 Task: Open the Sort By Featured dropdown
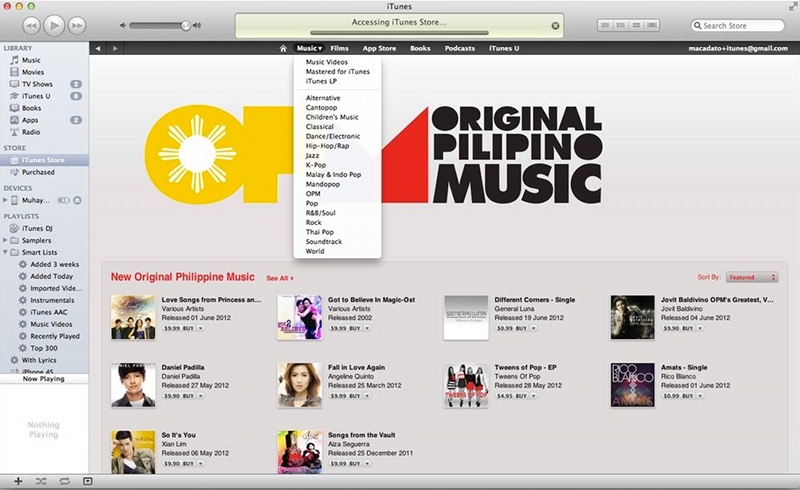click(752, 277)
